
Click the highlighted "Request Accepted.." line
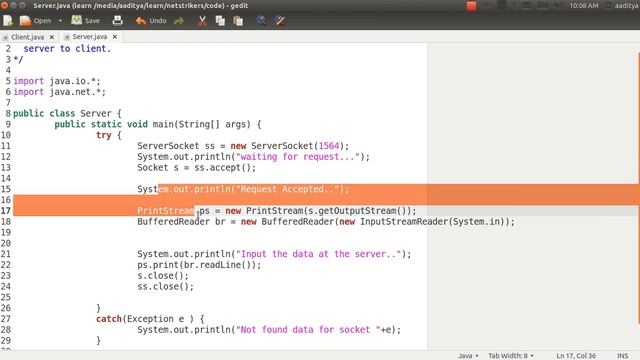click(x=243, y=189)
